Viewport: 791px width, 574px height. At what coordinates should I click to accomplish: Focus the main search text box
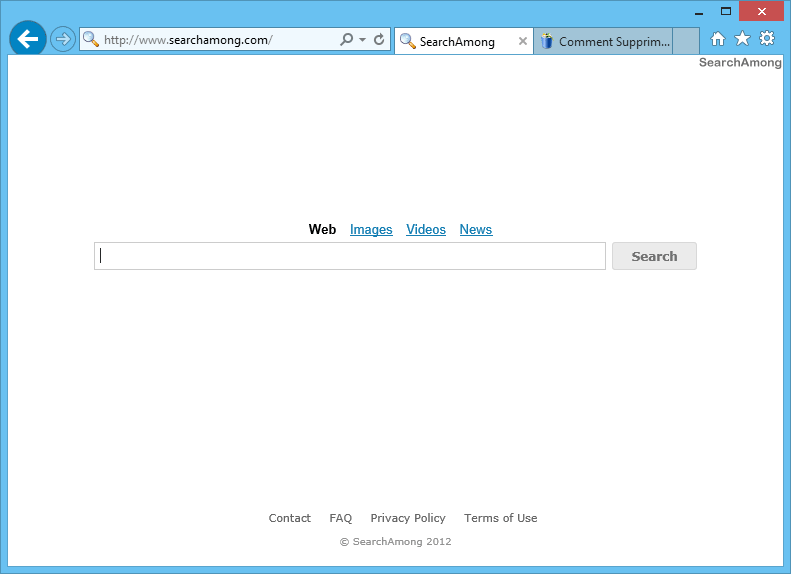coord(350,256)
